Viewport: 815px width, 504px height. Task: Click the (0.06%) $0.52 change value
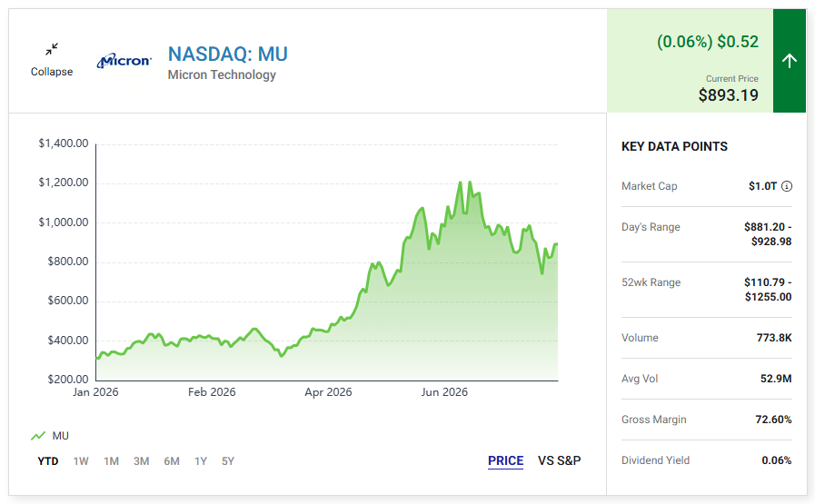click(708, 42)
